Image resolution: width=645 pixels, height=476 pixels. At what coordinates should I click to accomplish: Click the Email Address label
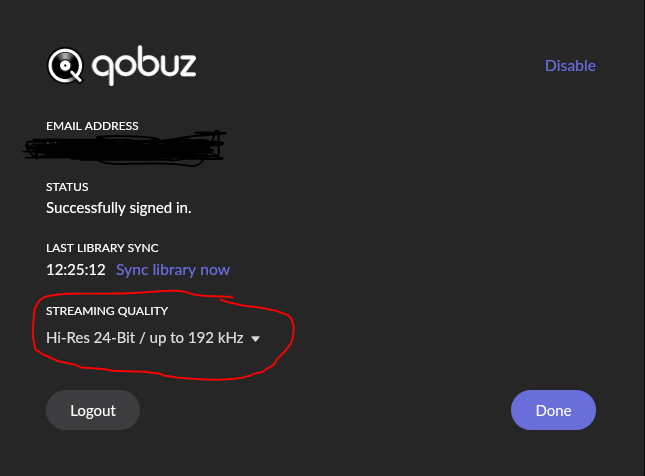coord(92,126)
